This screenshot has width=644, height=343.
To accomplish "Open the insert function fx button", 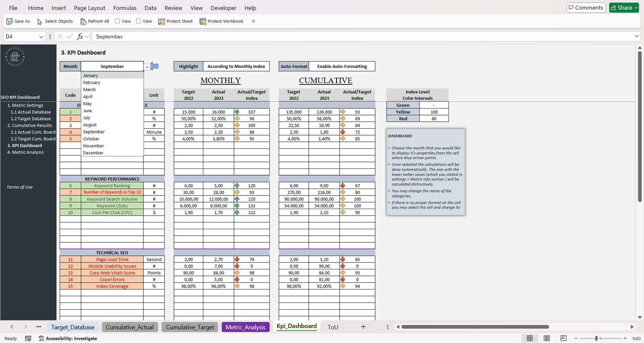I will [80, 37].
